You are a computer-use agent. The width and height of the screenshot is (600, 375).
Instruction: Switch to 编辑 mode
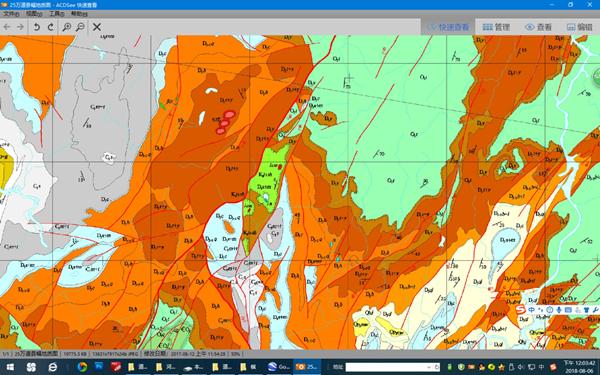[x=579, y=27]
